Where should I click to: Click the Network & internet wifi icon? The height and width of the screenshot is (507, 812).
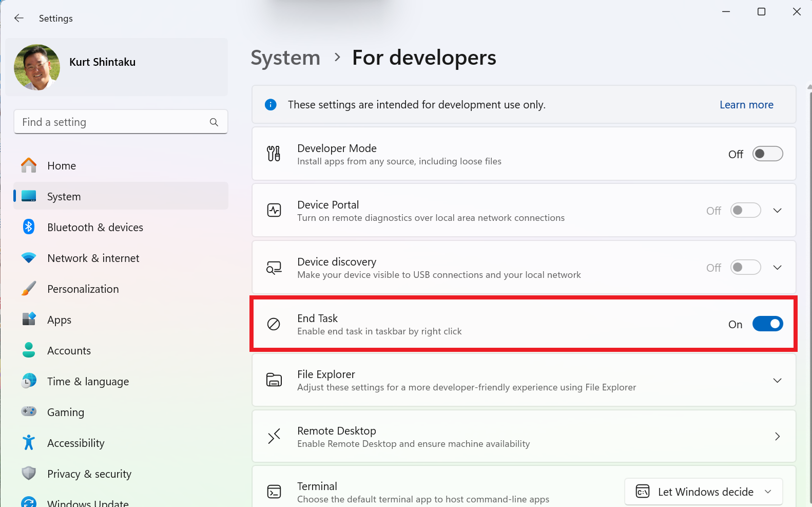pos(29,258)
